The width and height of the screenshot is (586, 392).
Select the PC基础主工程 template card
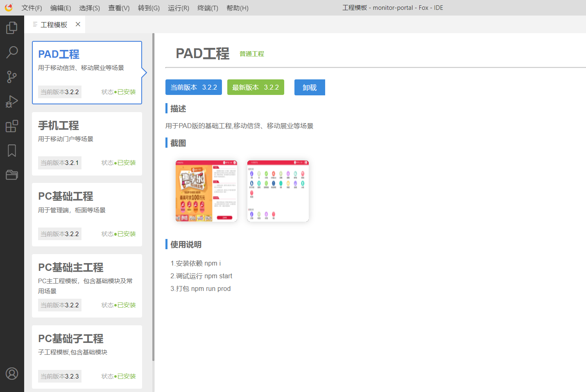87,286
